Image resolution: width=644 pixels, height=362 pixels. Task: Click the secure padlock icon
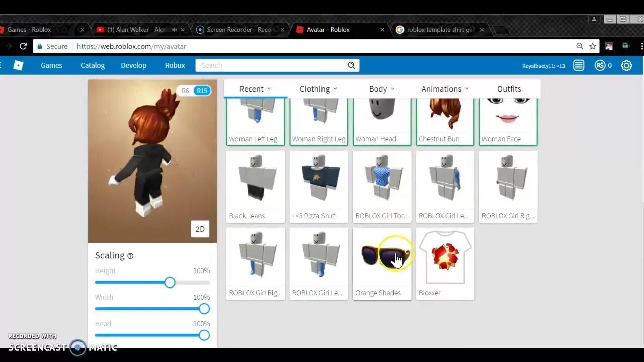click(x=40, y=46)
